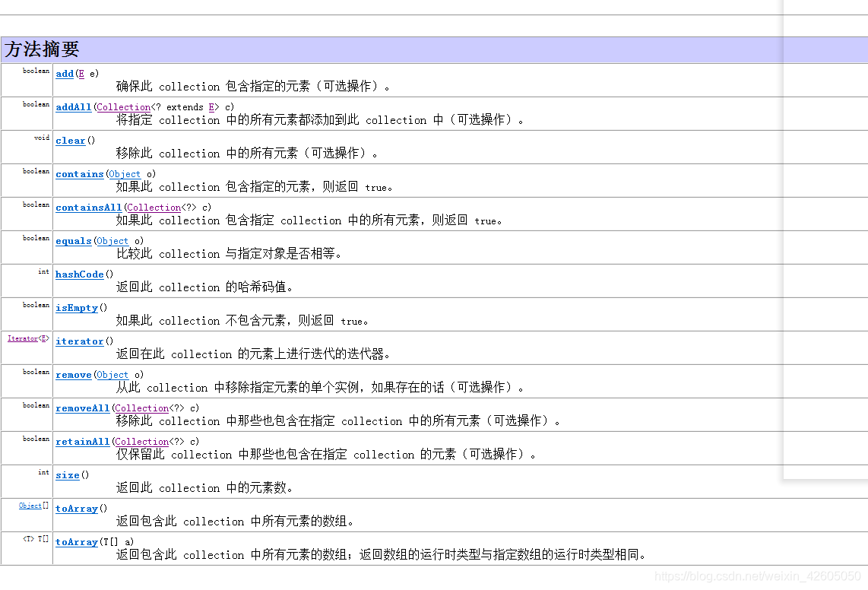Click Collection link in removeAll row
The image size is (868, 590).
pyautogui.click(x=141, y=408)
